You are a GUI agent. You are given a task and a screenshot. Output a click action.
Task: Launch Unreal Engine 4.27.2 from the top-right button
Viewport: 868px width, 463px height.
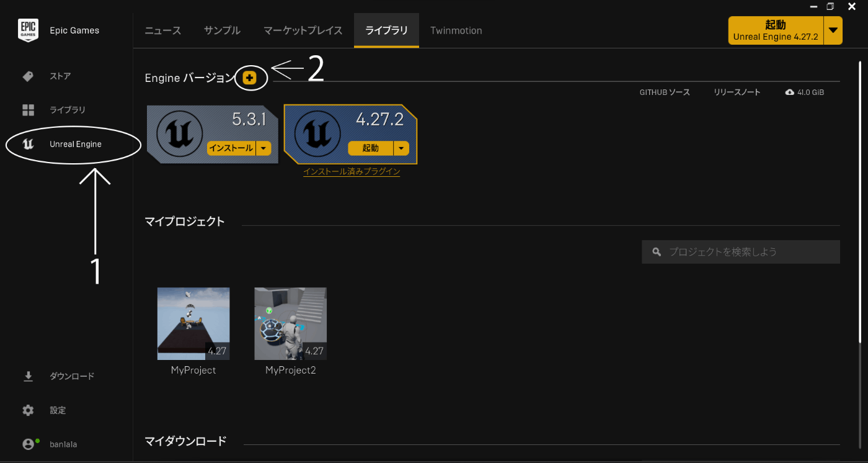[776, 30]
